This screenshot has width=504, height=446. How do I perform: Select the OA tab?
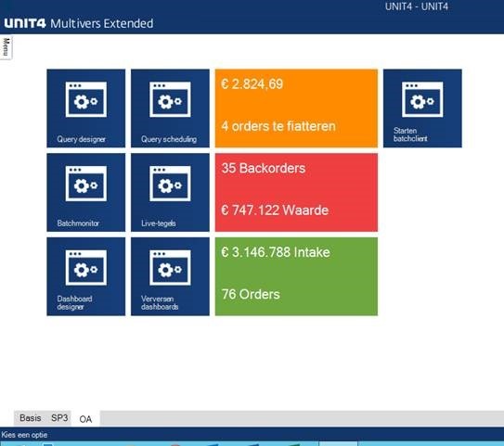pyautogui.click(x=85, y=419)
